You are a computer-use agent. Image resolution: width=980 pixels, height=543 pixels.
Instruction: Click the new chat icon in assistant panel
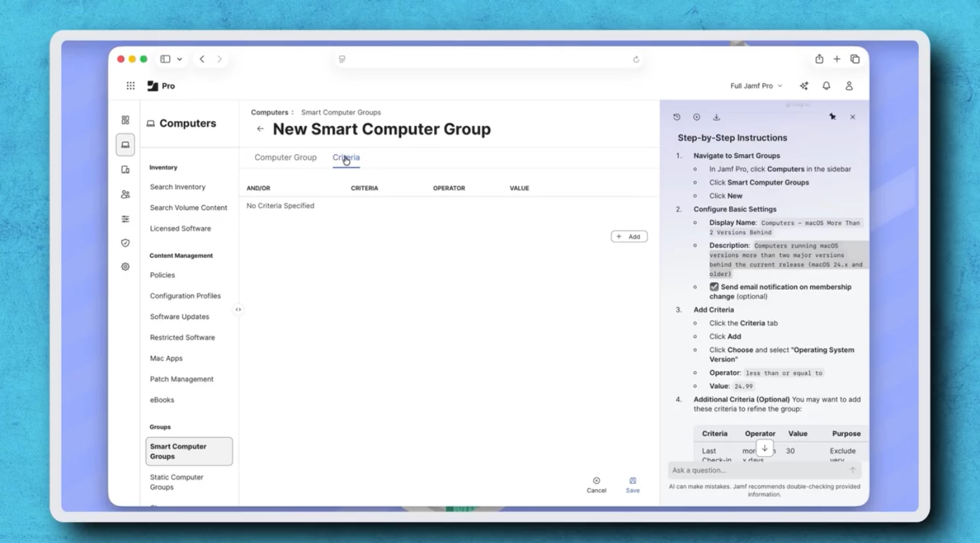pyautogui.click(x=696, y=117)
